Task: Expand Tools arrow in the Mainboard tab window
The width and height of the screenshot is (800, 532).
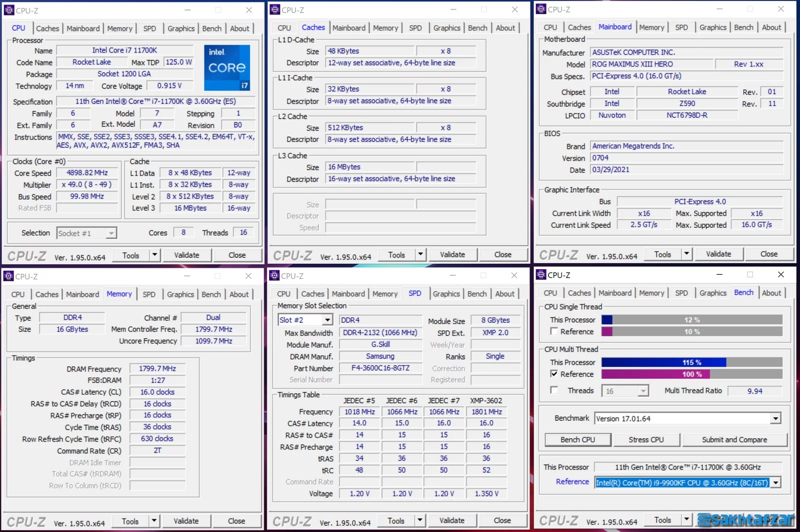Action: pos(686,254)
